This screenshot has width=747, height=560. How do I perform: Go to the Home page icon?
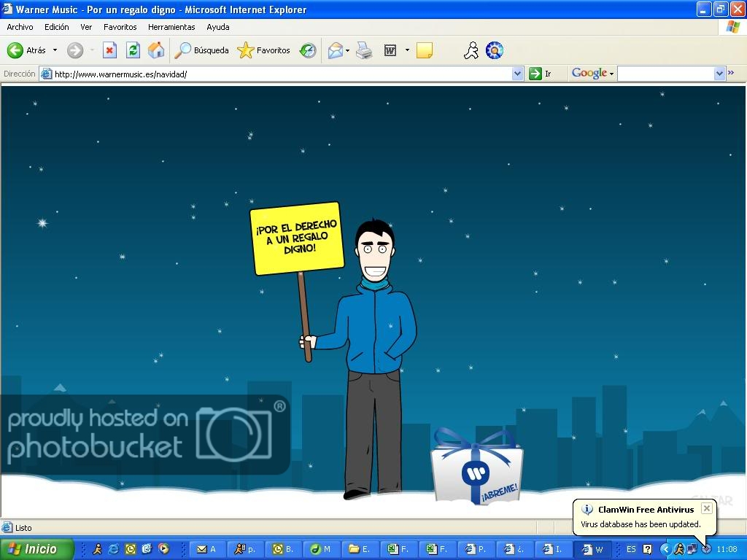[156, 50]
